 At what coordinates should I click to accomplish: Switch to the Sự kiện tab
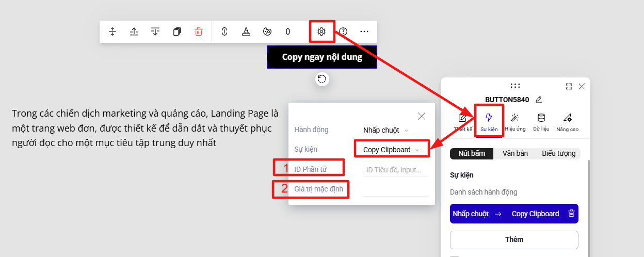(x=489, y=122)
